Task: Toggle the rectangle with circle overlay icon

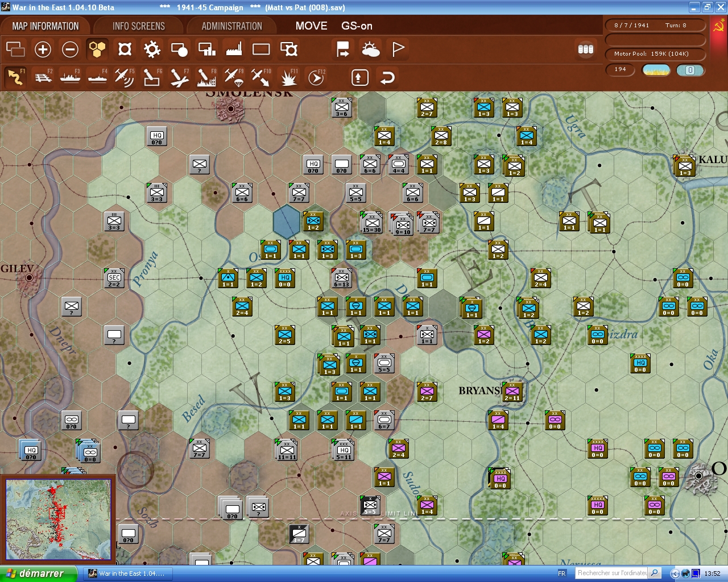Action: (179, 49)
